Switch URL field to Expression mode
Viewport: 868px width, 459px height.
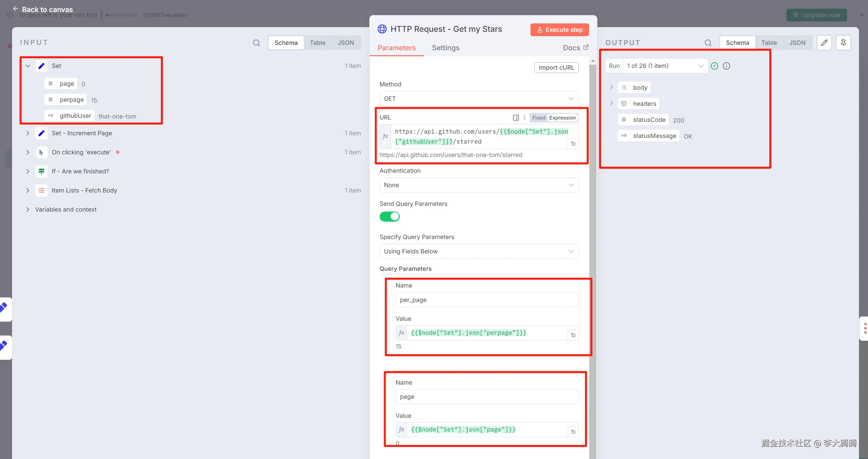click(x=562, y=118)
